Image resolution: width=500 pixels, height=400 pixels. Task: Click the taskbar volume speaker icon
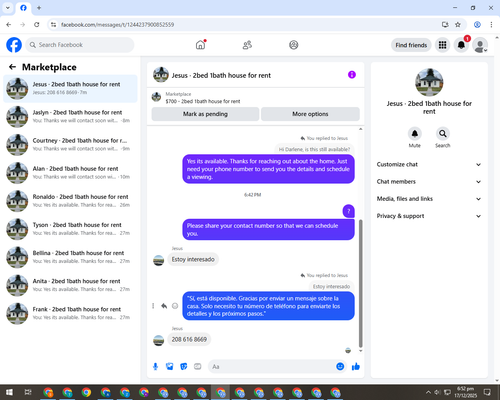[x=437, y=392]
